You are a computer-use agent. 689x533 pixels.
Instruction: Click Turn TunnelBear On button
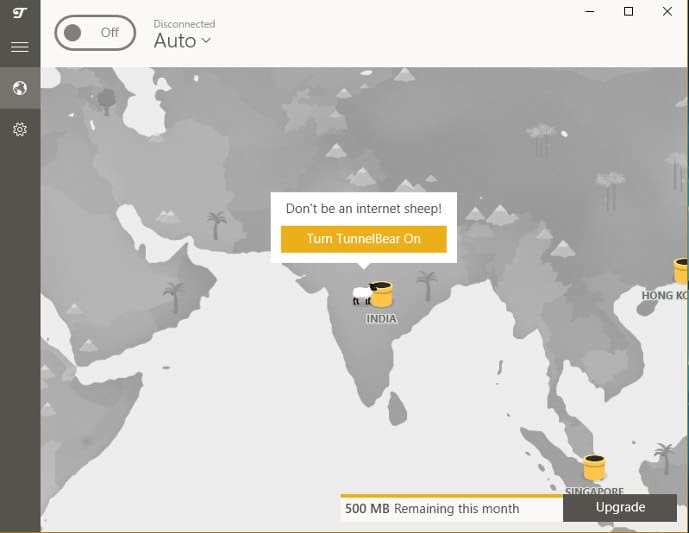pos(364,239)
